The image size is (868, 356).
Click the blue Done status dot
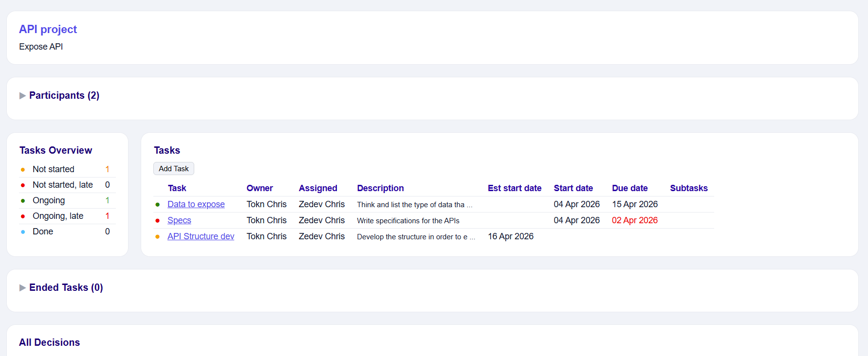[x=23, y=232]
